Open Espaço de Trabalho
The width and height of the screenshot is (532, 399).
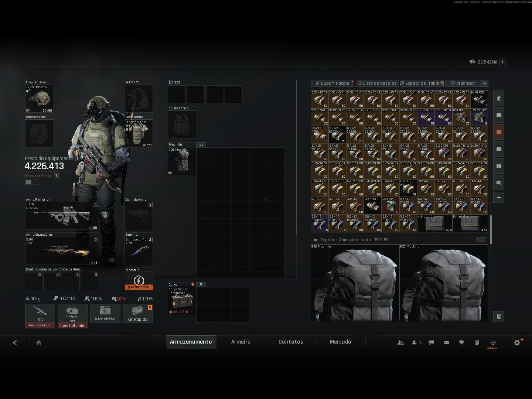[x=422, y=83]
